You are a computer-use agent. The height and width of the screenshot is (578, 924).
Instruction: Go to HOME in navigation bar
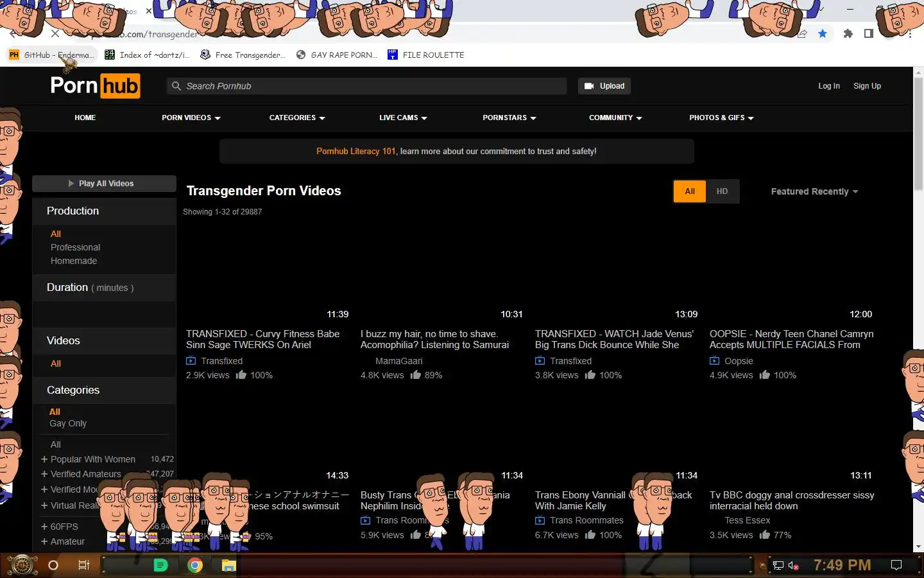pos(85,118)
